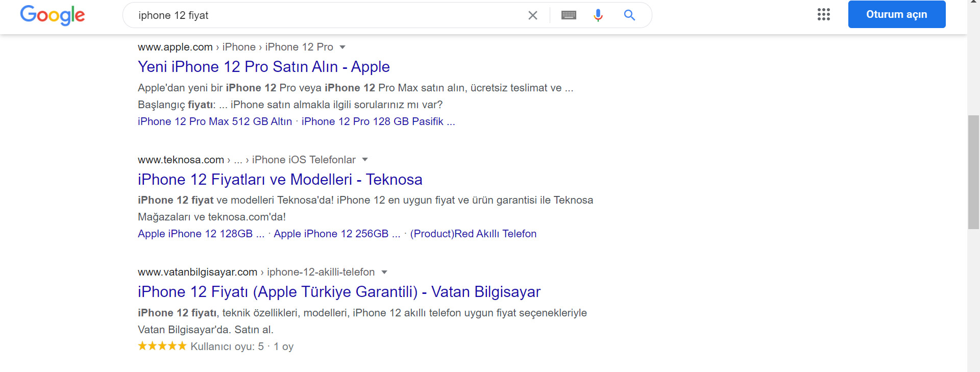Image resolution: width=980 pixels, height=372 pixels.
Task: Click the magnifying glass to search
Action: [629, 15]
